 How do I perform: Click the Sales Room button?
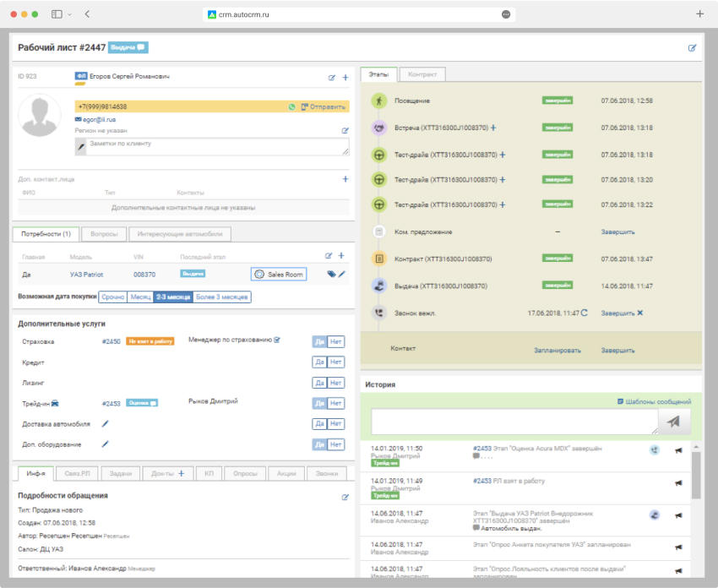279,275
